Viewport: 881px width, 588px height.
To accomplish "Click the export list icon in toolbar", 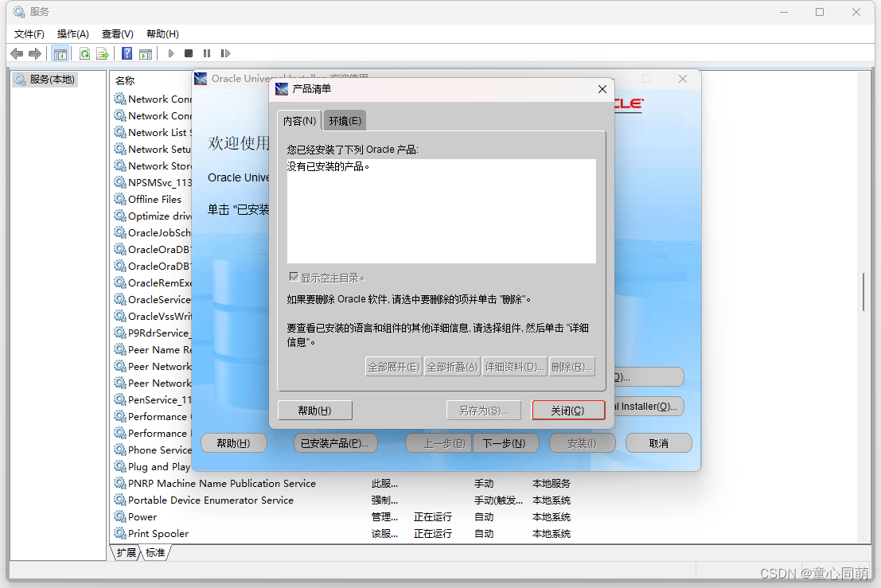I will 102,53.
